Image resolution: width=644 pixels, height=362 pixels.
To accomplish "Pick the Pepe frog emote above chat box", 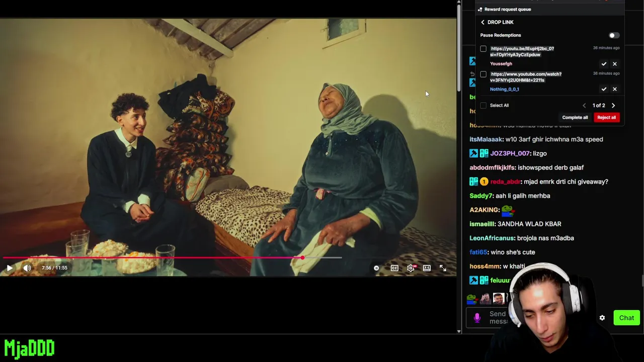I will click(x=471, y=299).
